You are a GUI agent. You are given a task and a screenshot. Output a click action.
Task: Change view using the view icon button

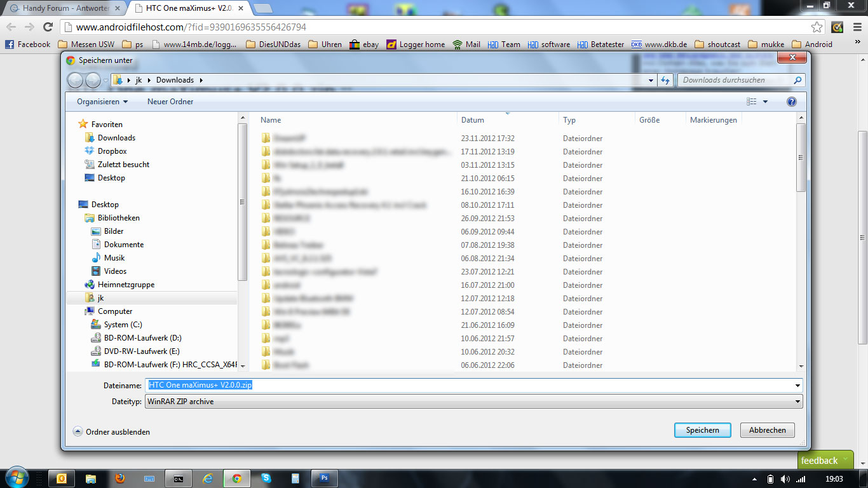752,102
